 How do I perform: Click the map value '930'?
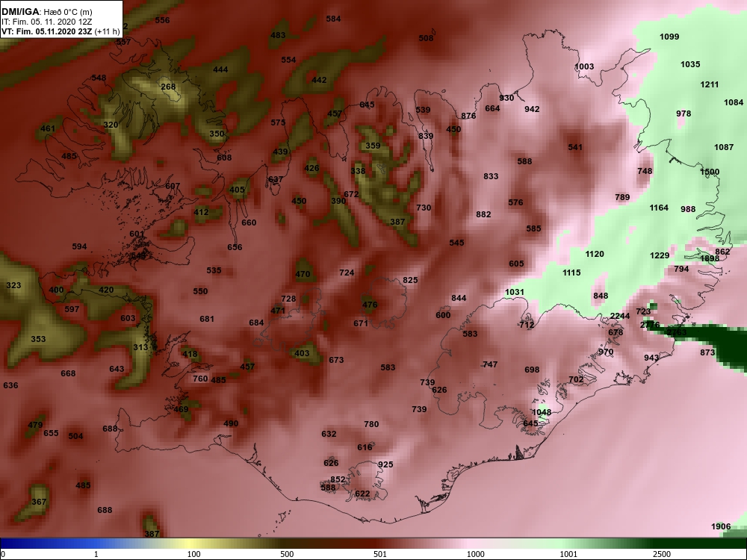click(506, 98)
